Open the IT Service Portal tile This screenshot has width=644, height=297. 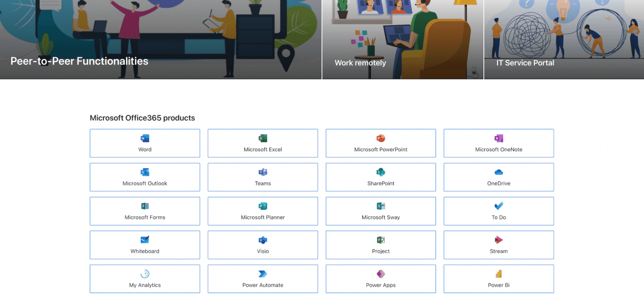tap(564, 40)
